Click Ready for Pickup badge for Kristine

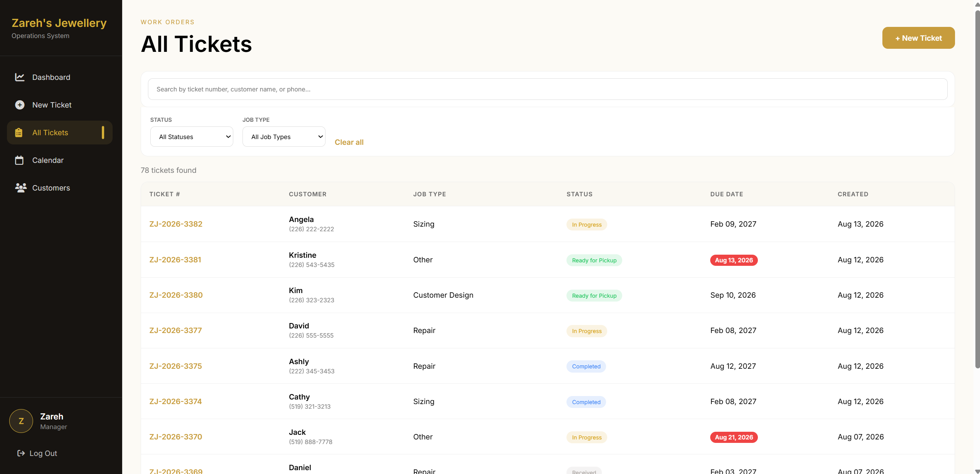point(594,260)
